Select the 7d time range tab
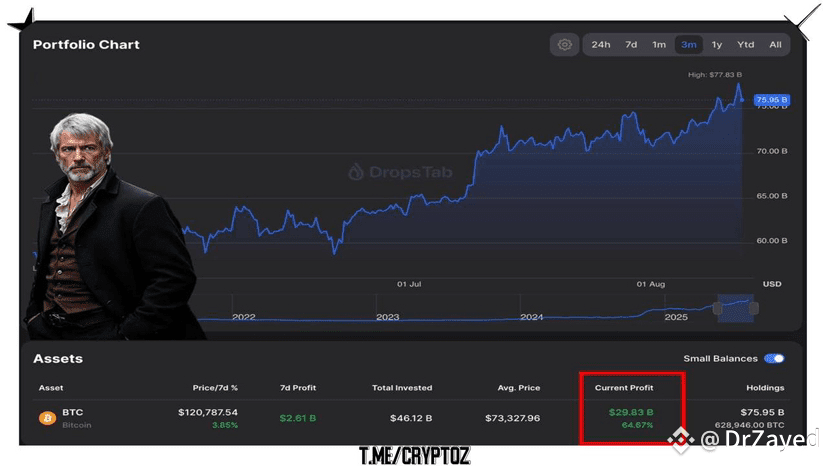 (x=631, y=45)
